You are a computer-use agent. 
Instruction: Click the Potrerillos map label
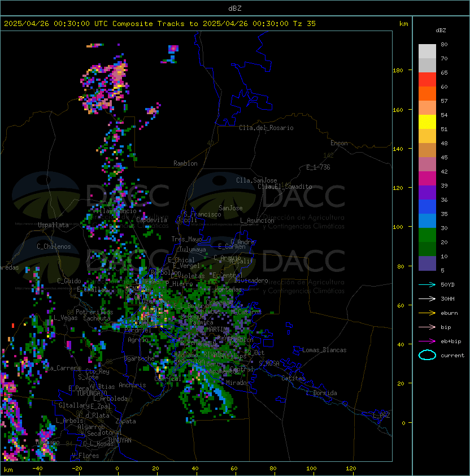pyautogui.click(x=94, y=312)
